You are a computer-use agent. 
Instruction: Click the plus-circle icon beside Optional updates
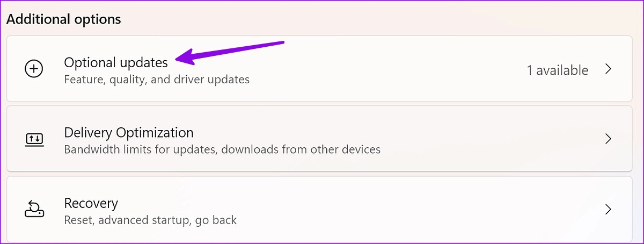point(34,69)
